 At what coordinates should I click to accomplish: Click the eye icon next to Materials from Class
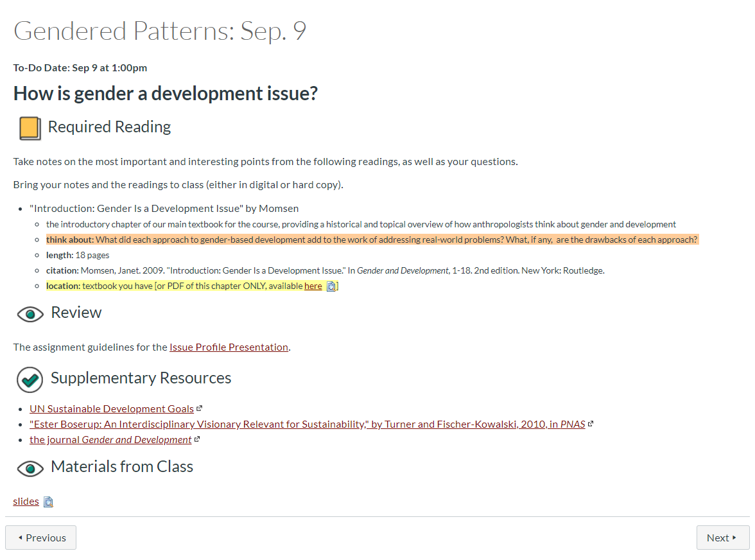[30, 469]
